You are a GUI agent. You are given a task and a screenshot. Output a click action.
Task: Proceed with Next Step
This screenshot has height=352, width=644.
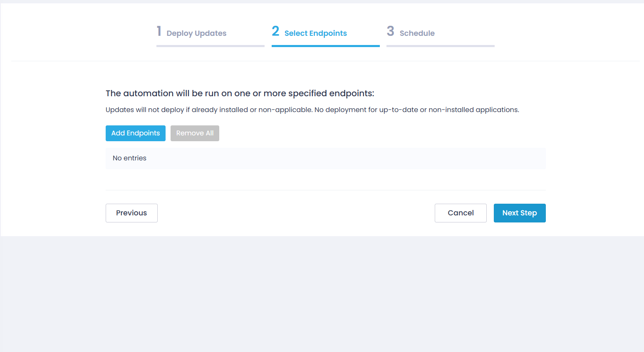[520, 213]
